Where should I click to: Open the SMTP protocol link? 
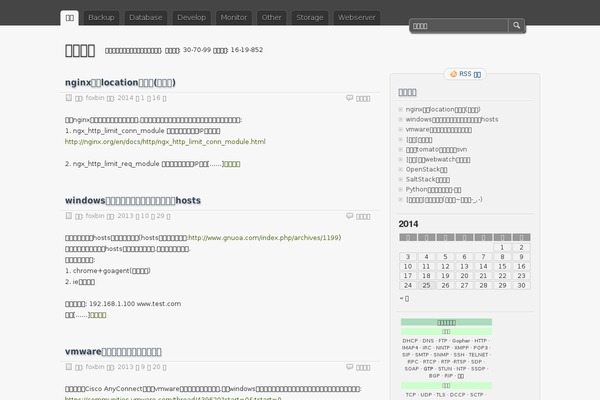[422, 355]
